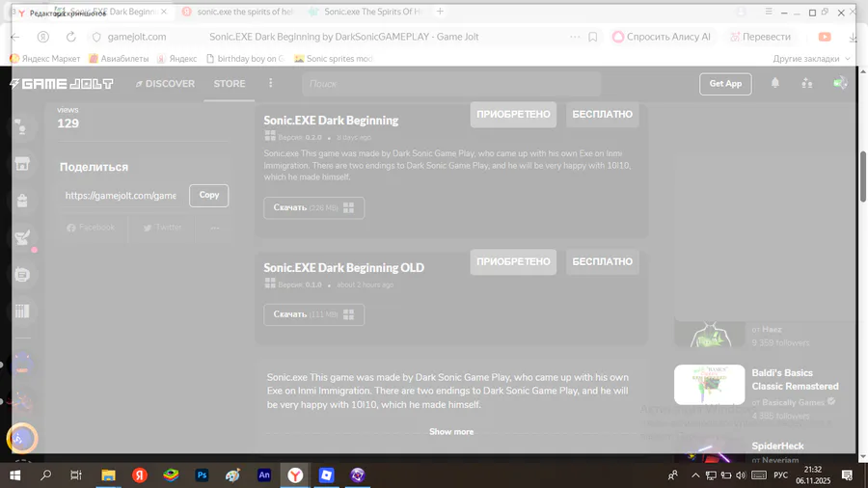The width and height of the screenshot is (868, 488).
Task: Open the Яндекс Маркет bookmark
Action: click(x=44, y=59)
